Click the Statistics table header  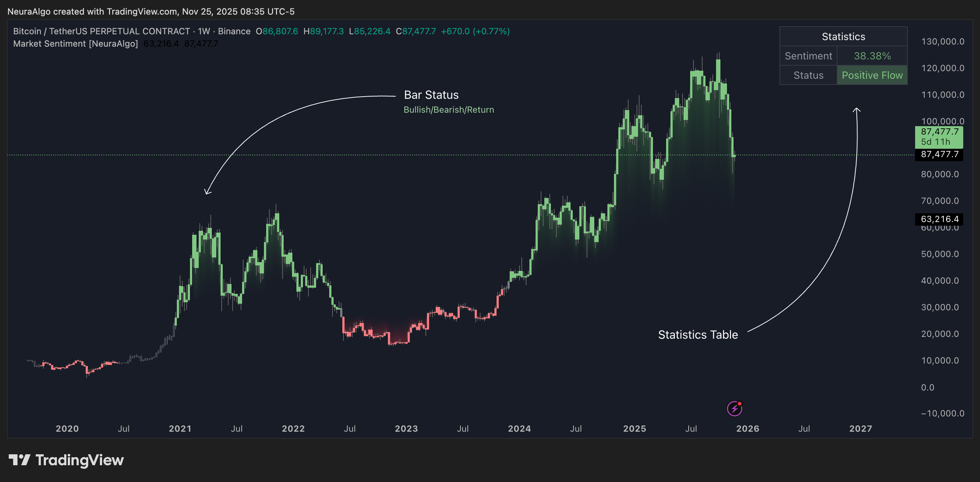(x=843, y=36)
